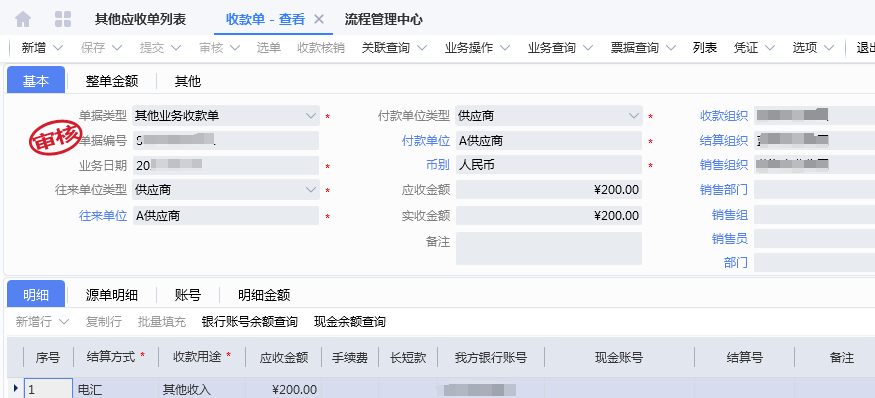Image resolution: width=875 pixels, height=398 pixels.
Task: Click 选单 in the toolbar
Action: tap(268, 48)
